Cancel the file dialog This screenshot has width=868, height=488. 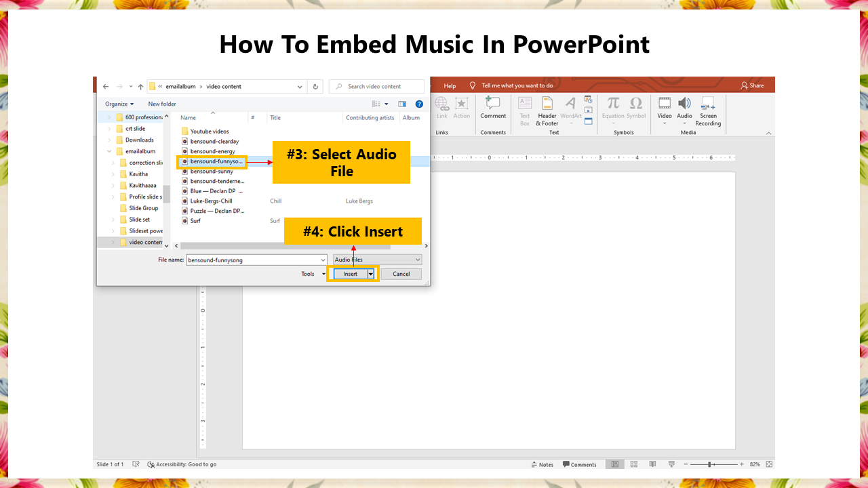(x=401, y=274)
